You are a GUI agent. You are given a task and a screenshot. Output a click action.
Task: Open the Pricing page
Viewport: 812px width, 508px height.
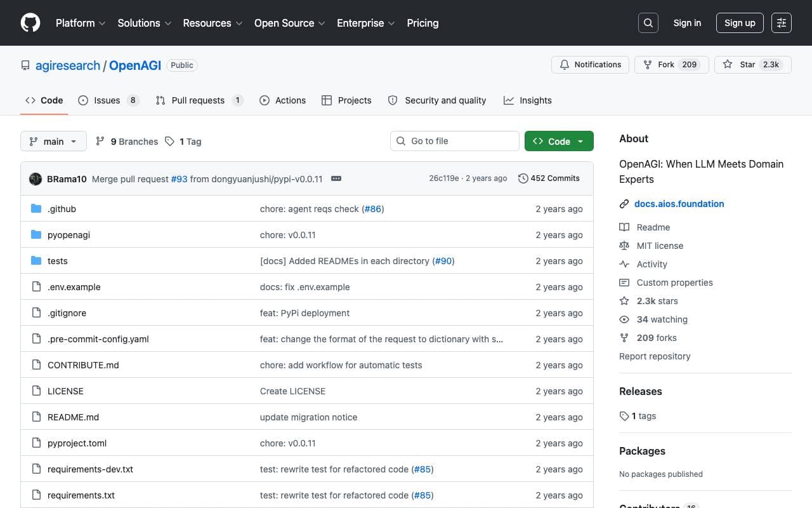point(422,23)
